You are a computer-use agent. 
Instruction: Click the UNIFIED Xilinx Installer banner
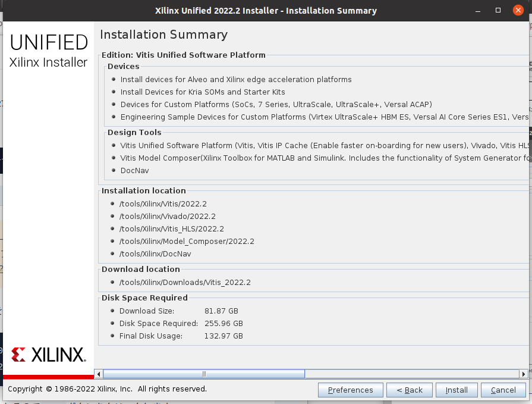pyautogui.click(x=48, y=51)
